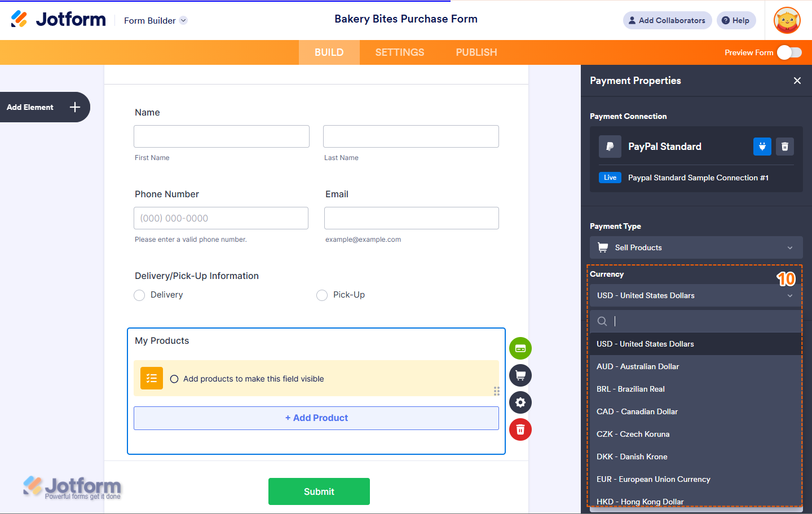
Task: Open the user avatar menu
Action: click(787, 21)
